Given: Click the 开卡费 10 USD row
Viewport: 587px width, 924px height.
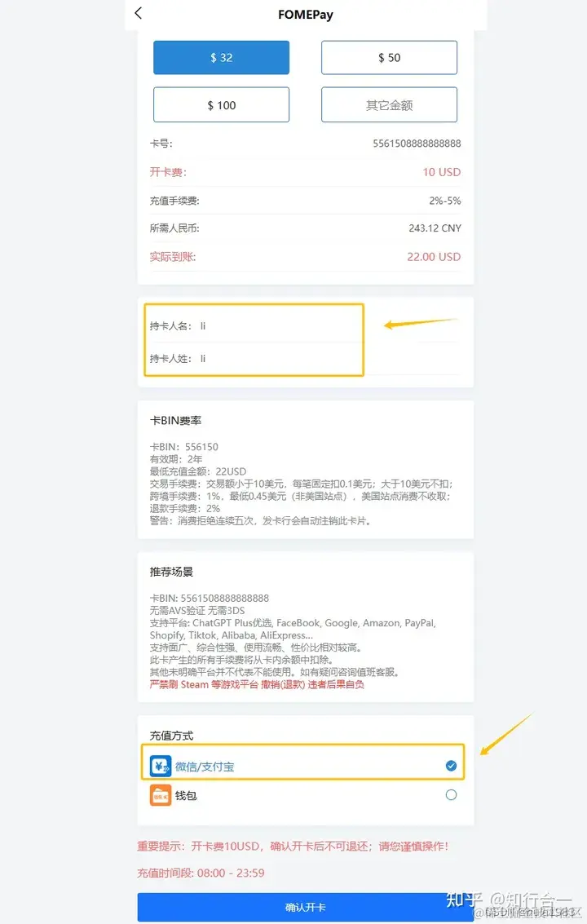Looking at the screenshot, I should coord(305,172).
